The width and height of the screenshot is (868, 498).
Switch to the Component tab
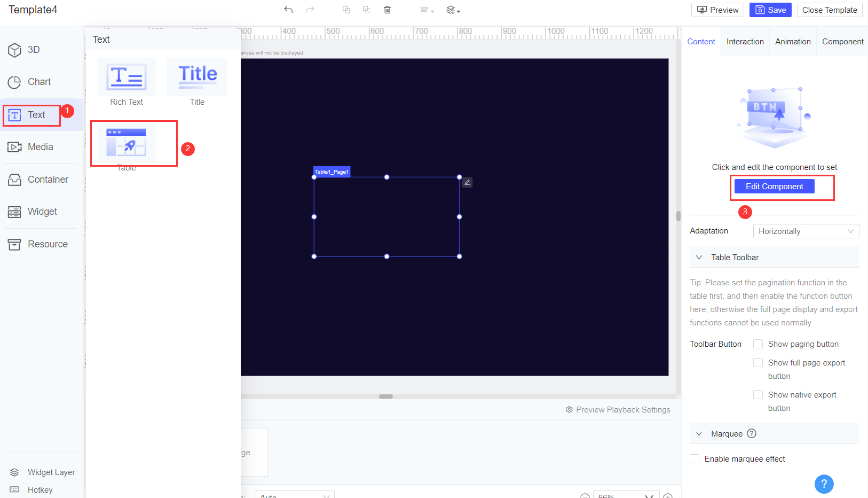tap(842, 42)
